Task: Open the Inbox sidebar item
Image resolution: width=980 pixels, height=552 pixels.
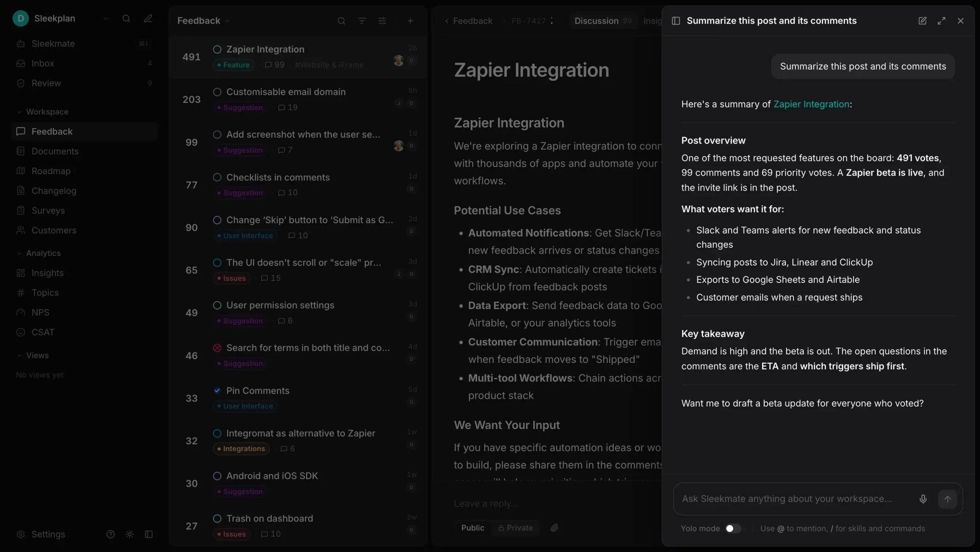Action: [84, 63]
